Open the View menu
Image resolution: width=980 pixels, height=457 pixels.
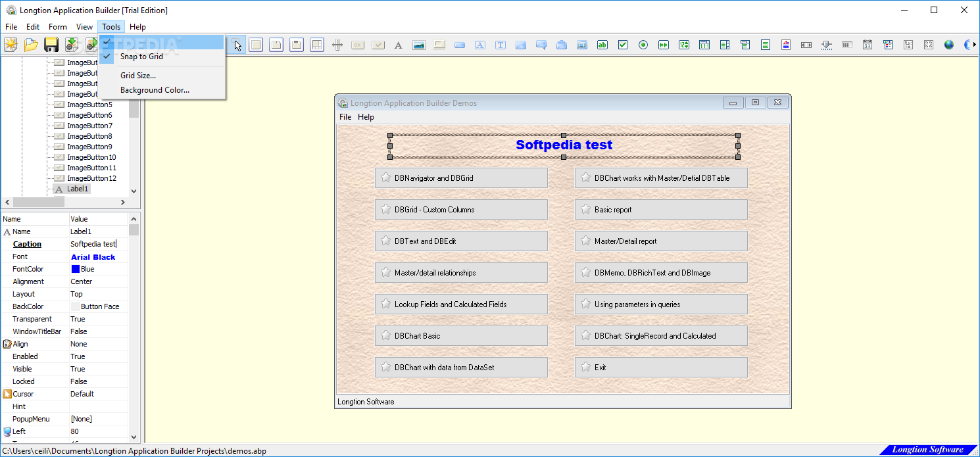click(x=84, y=27)
